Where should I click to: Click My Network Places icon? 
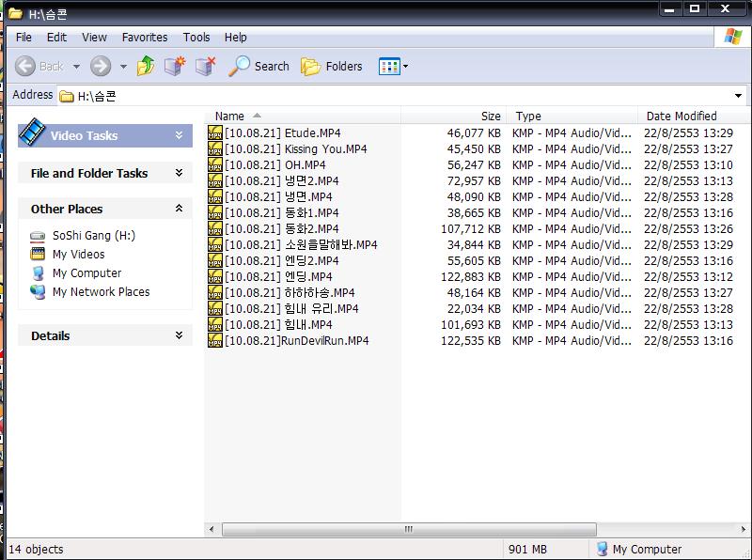coord(38,291)
